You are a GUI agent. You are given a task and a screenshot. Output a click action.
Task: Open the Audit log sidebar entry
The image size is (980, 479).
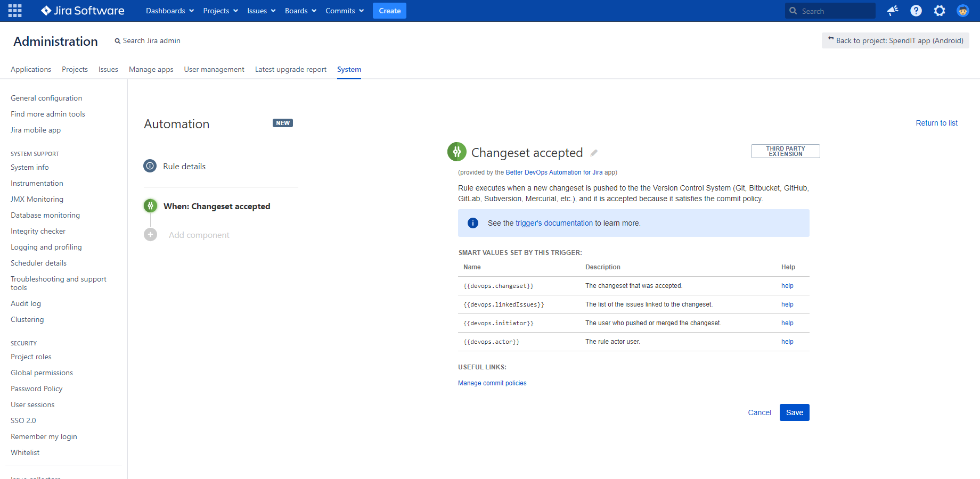[26, 303]
